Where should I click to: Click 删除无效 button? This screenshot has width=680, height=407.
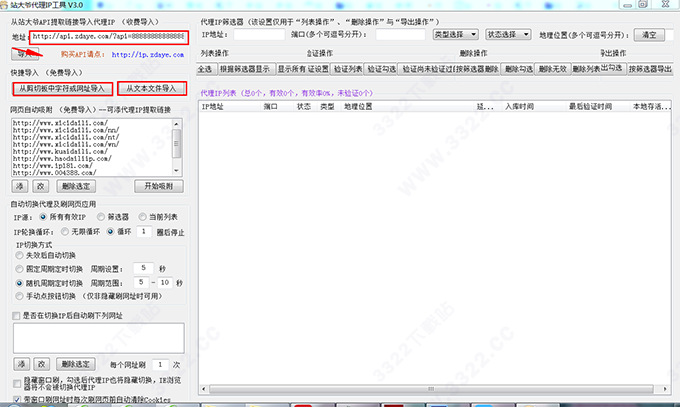552,69
